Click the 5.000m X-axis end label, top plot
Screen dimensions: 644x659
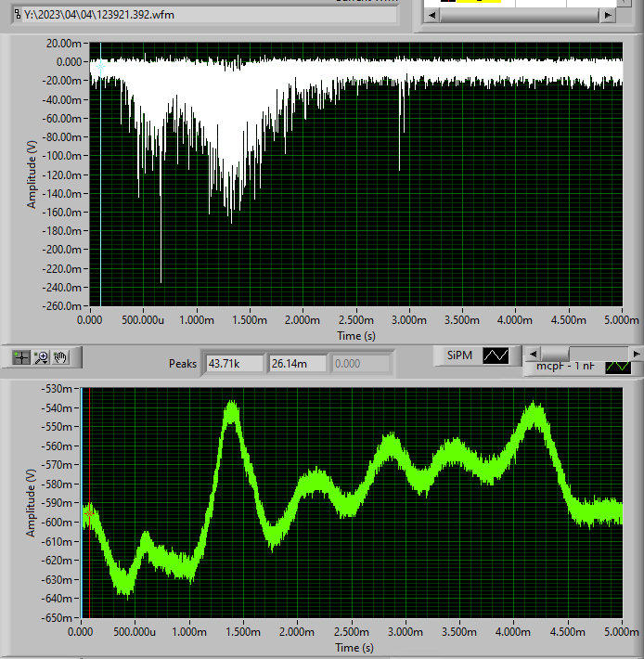[622, 320]
